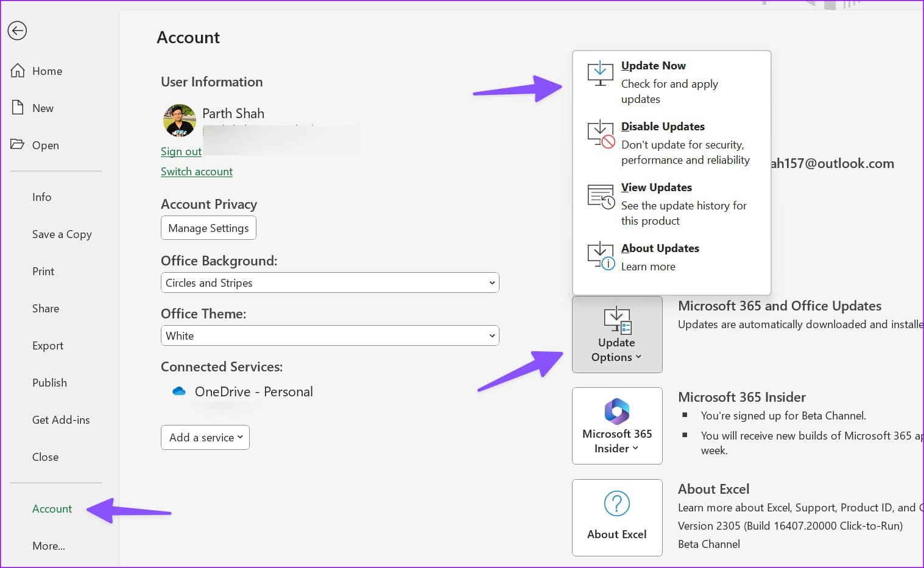Screen dimensions: 924x568
Task: Click the Microsoft 365 Insider logo icon
Action: pyautogui.click(x=617, y=411)
